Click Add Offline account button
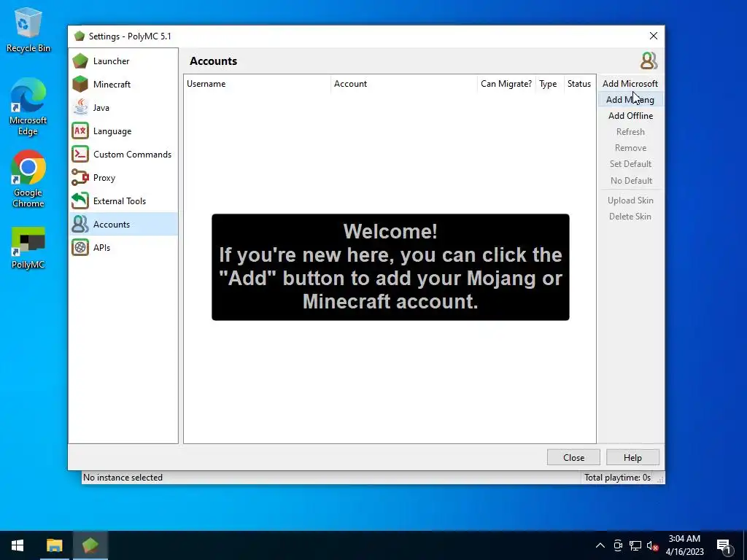The image size is (747, 560). (x=630, y=116)
